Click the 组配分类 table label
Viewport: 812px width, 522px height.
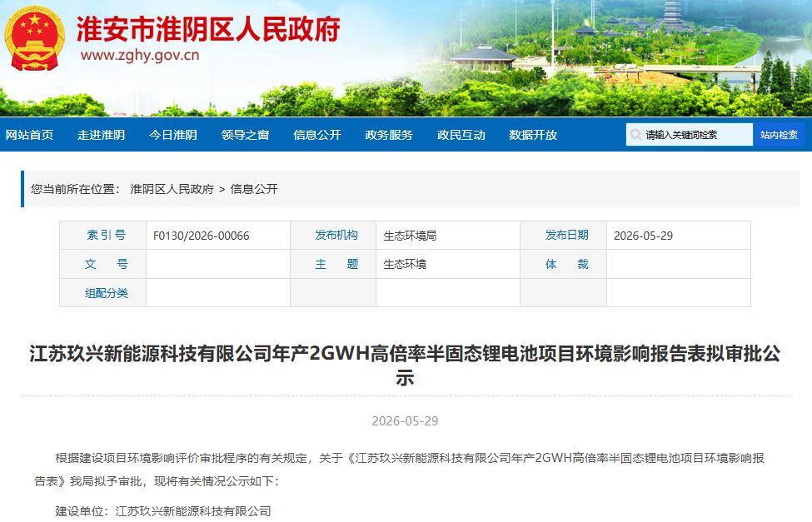[x=106, y=293]
